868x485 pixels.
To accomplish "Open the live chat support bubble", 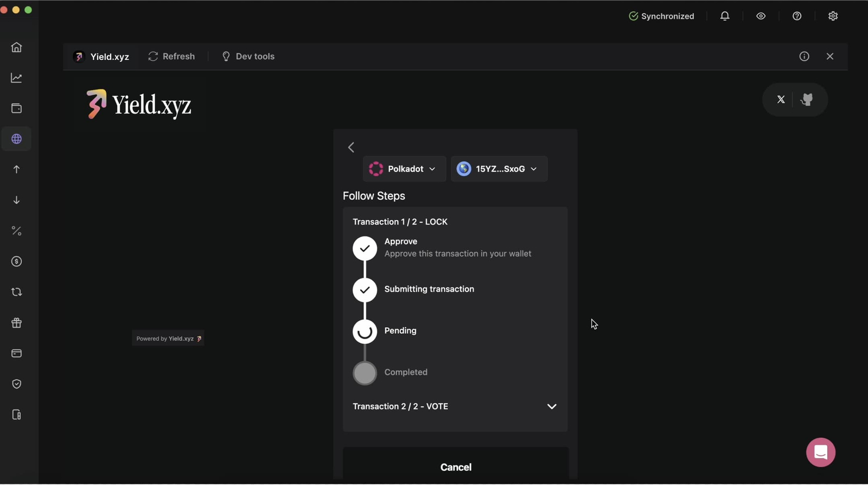I will [x=820, y=452].
